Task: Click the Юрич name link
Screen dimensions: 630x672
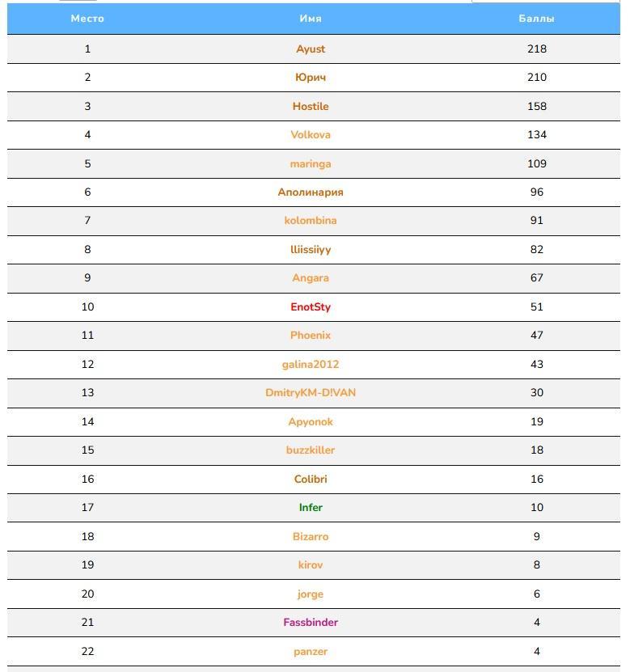Action: click(311, 78)
